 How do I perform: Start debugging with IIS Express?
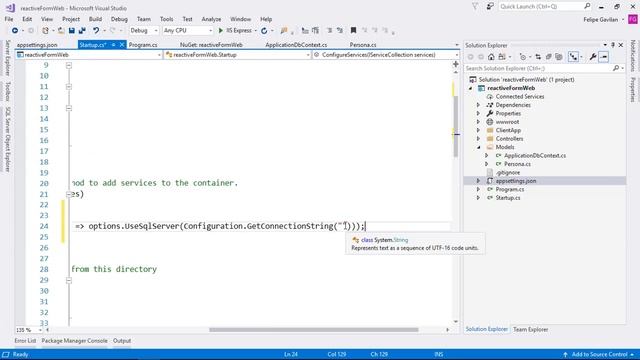tap(235, 31)
